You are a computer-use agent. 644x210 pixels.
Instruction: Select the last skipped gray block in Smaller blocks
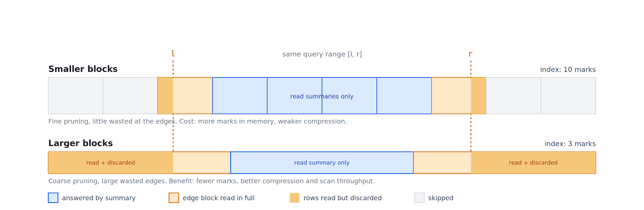click(568, 96)
